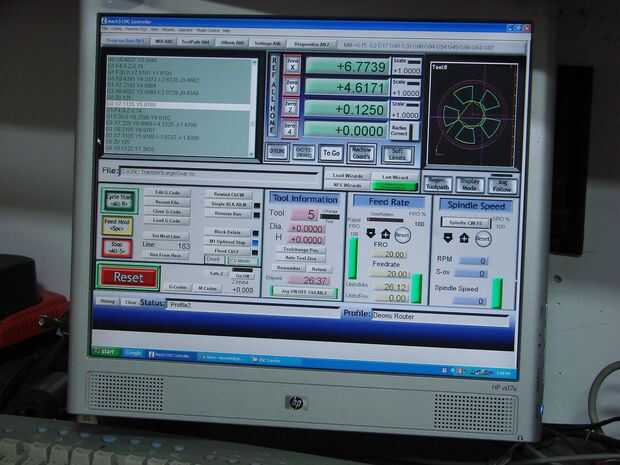Viewport: 620px width, 465px height.
Task: Toggle Reverse Run
Action: pos(228,214)
